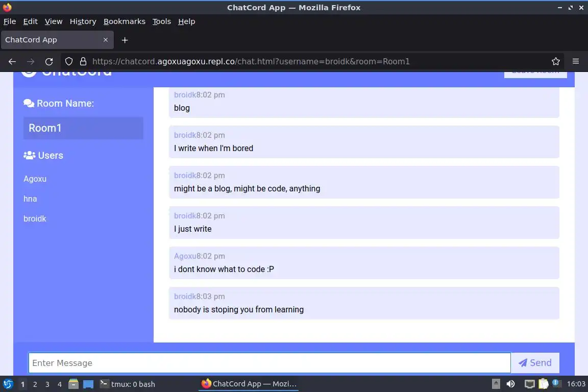
Task: Click the show desktop taskbar icon
Action: [88, 384]
